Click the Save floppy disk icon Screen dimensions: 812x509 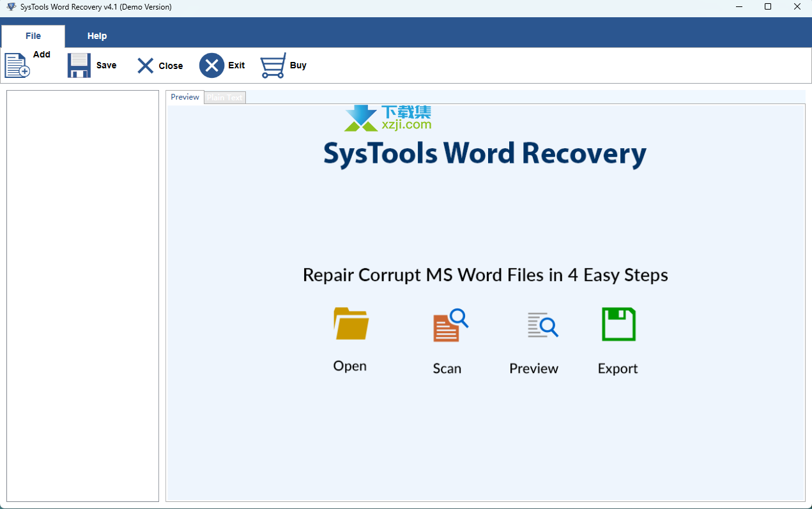point(79,65)
